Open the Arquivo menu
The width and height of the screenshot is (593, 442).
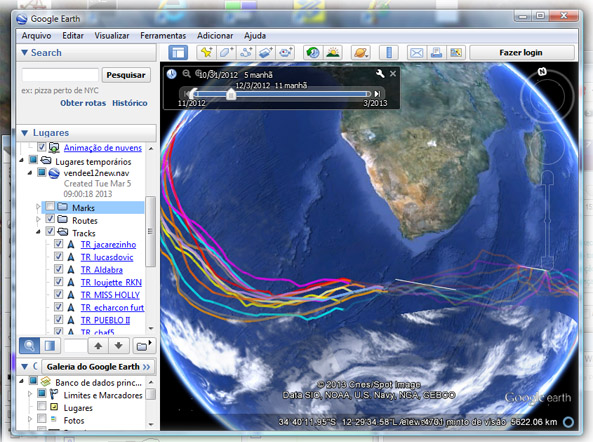[36, 36]
